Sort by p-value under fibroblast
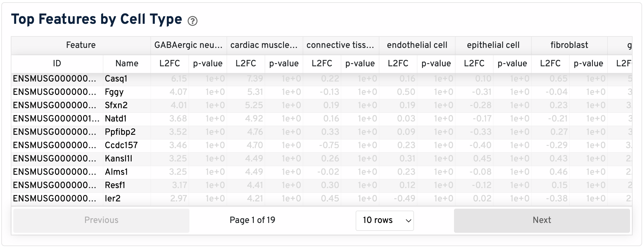644x248 pixels. pyautogui.click(x=588, y=63)
